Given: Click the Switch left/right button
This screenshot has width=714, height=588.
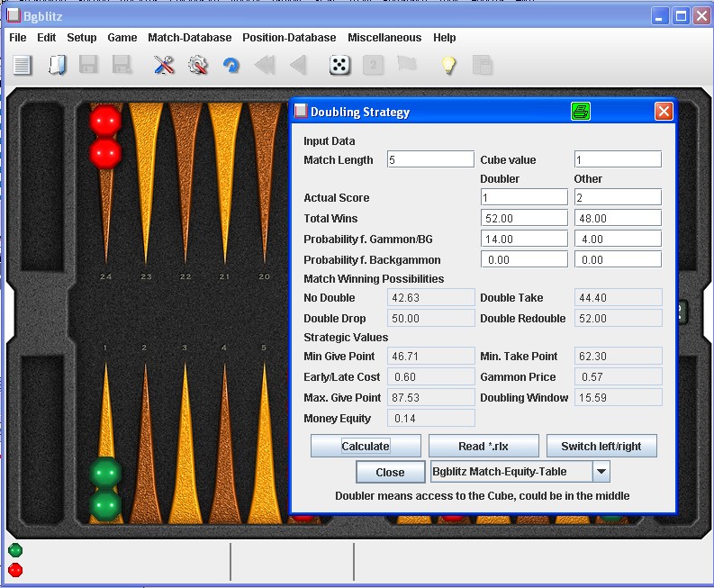Looking at the screenshot, I should (601, 446).
